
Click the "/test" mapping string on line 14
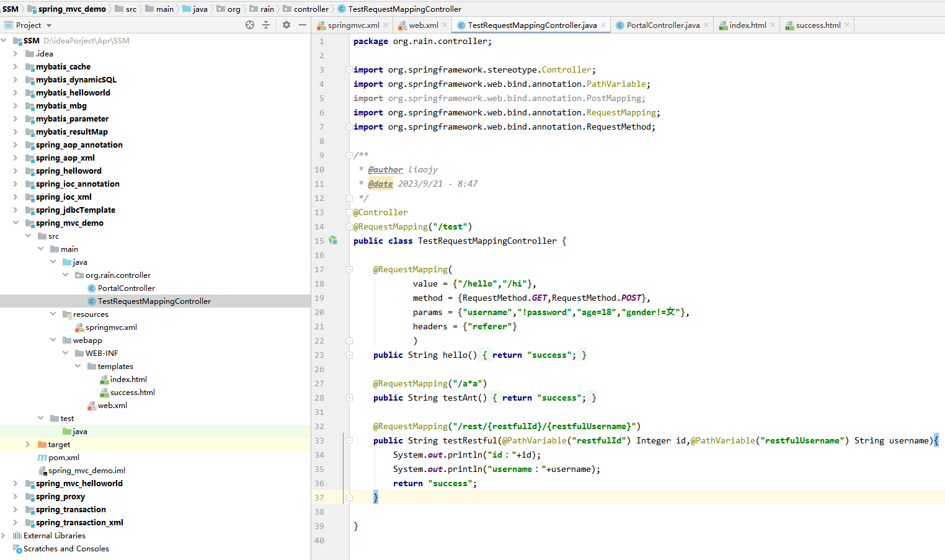[450, 226]
